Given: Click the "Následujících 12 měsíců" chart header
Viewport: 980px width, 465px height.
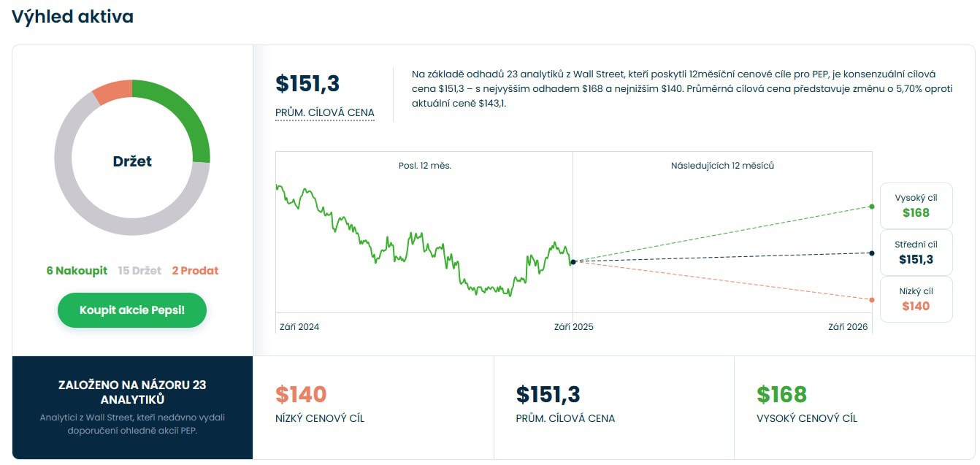Looking at the screenshot, I should coord(722,166).
